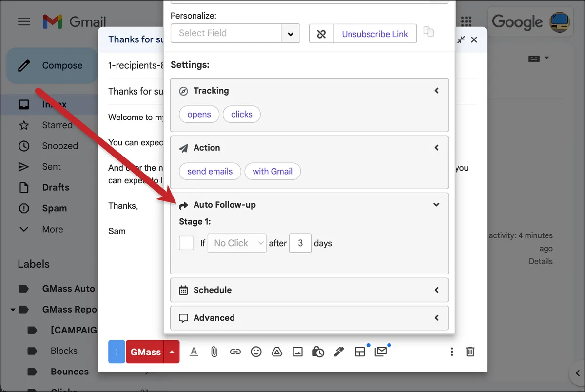The height and width of the screenshot is (392, 585).
Task: Click the Unsubscribe Link button
Action: point(375,34)
